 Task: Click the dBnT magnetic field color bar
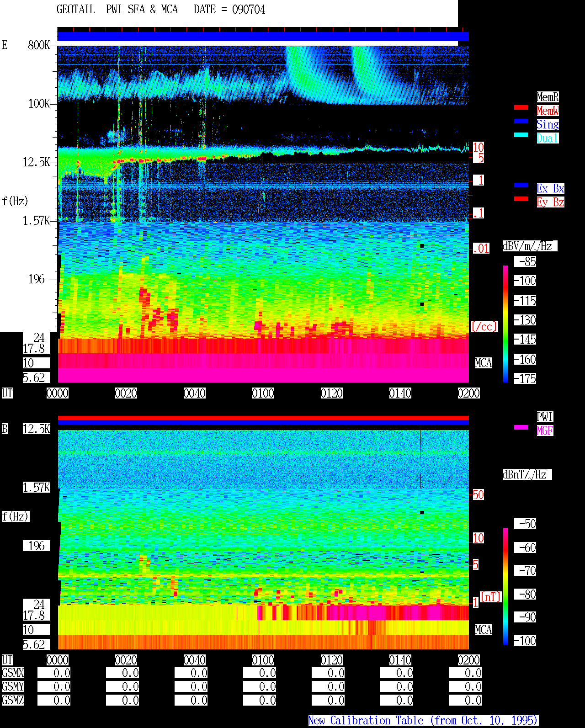[x=505, y=586]
